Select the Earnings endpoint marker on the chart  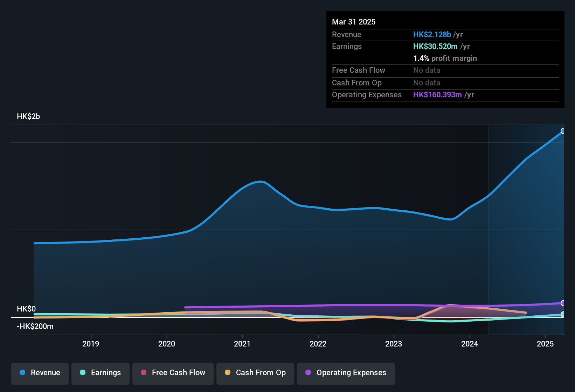click(563, 314)
